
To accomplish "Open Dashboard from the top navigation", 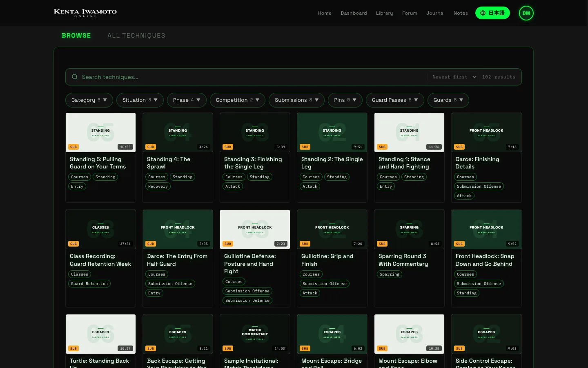I will coord(354,13).
